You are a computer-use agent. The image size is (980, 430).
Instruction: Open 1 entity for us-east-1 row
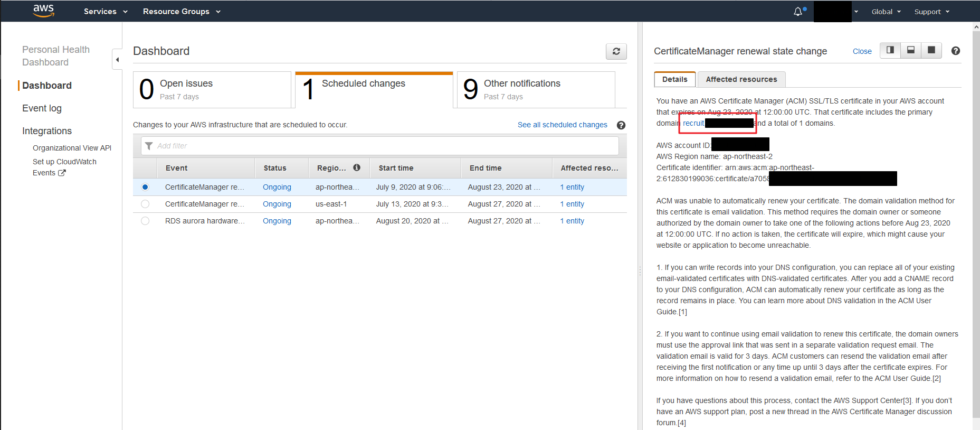[x=572, y=204]
